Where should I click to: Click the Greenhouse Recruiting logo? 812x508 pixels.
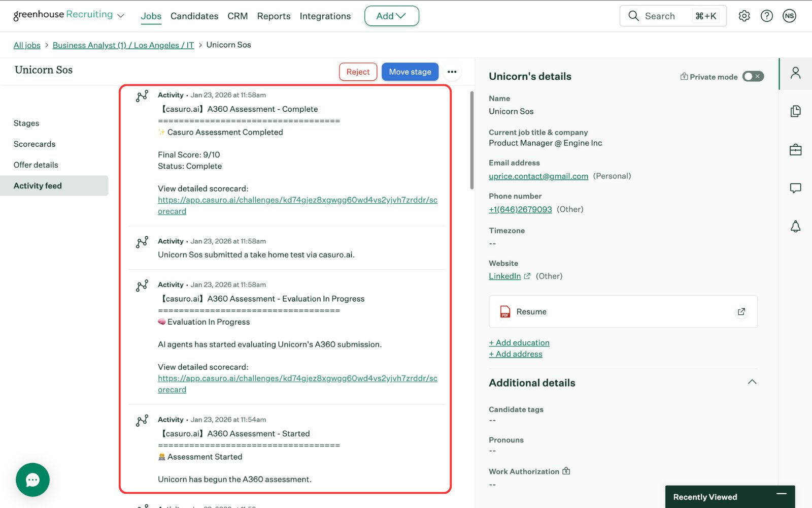click(63, 15)
